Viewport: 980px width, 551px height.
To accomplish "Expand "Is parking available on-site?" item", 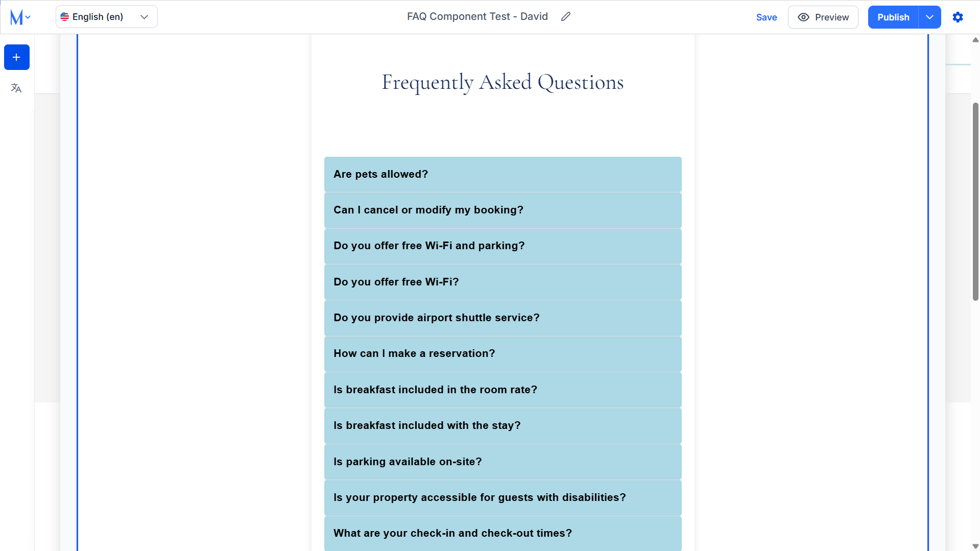I will pos(503,462).
